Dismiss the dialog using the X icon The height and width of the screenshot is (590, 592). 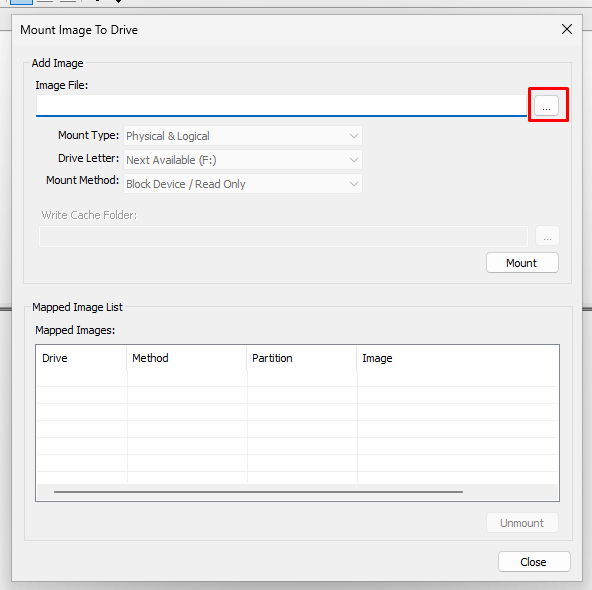click(x=567, y=29)
